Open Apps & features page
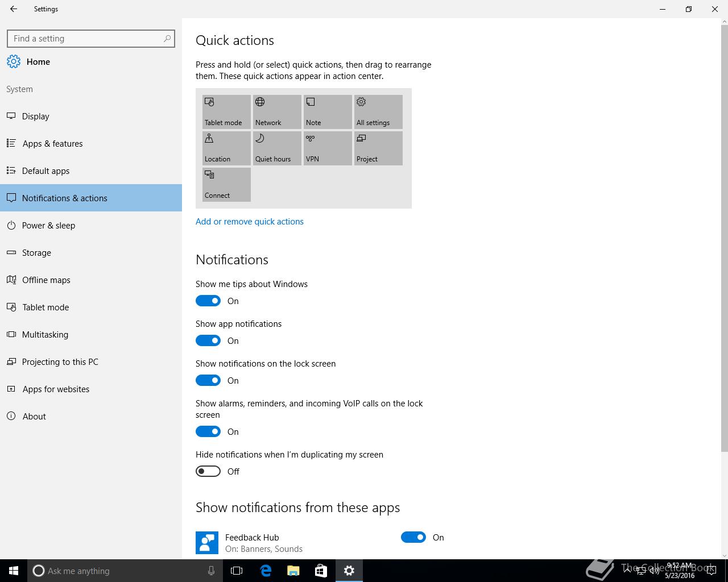The width and height of the screenshot is (728, 582). [x=91, y=143]
